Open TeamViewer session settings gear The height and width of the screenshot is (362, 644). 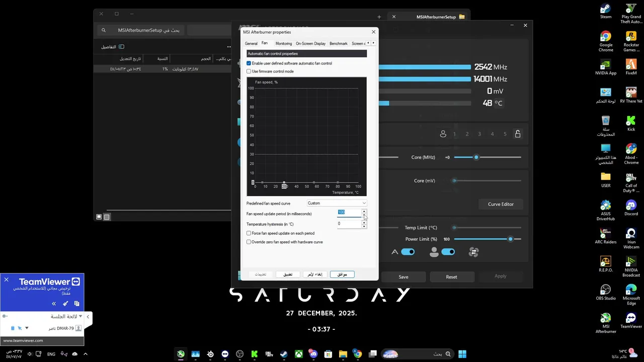tap(5, 316)
